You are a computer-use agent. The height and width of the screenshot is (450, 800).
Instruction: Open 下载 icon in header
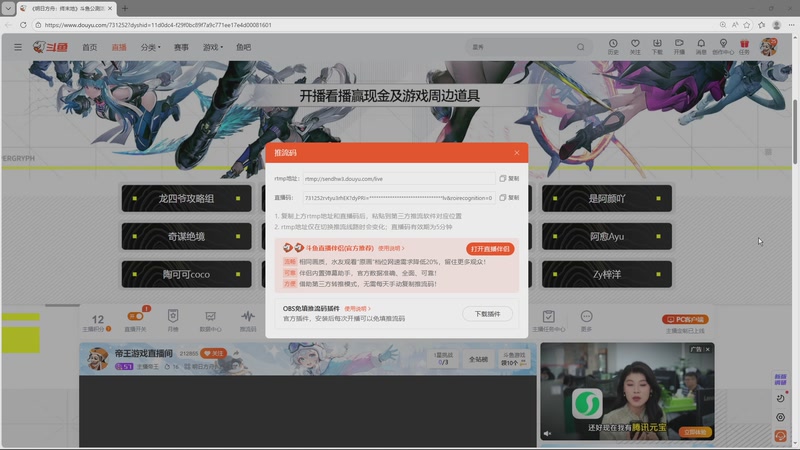(x=657, y=46)
